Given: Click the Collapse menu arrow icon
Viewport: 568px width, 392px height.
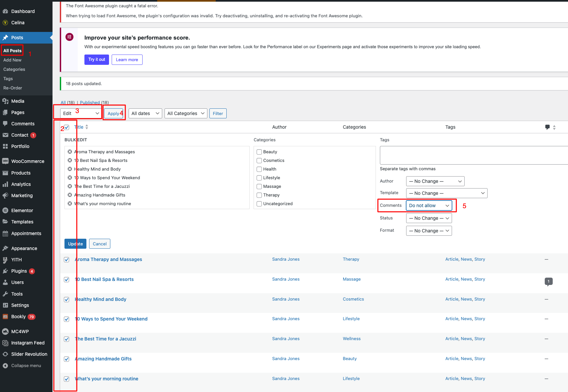Looking at the screenshot, I should [x=5, y=365].
